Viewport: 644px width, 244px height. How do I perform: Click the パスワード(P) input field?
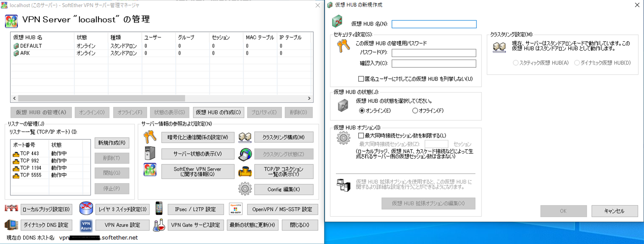coord(434,53)
